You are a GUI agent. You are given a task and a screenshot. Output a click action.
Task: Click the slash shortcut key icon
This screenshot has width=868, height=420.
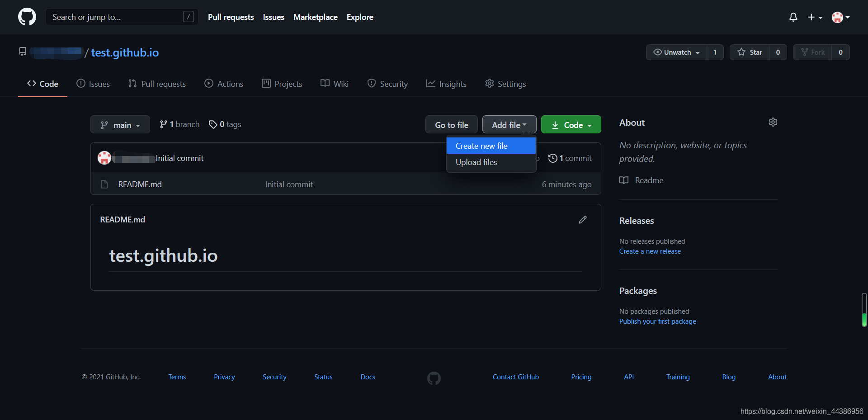[189, 17]
